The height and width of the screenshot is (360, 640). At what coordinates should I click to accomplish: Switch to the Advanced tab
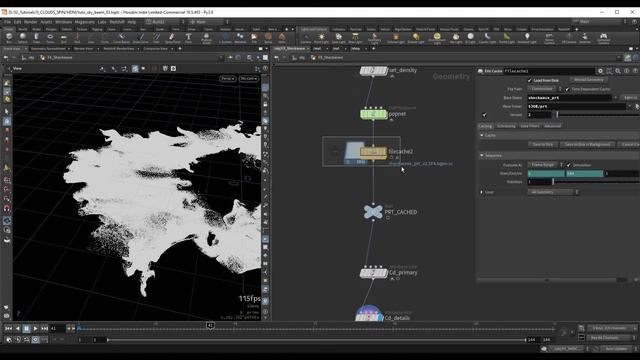tap(552, 126)
